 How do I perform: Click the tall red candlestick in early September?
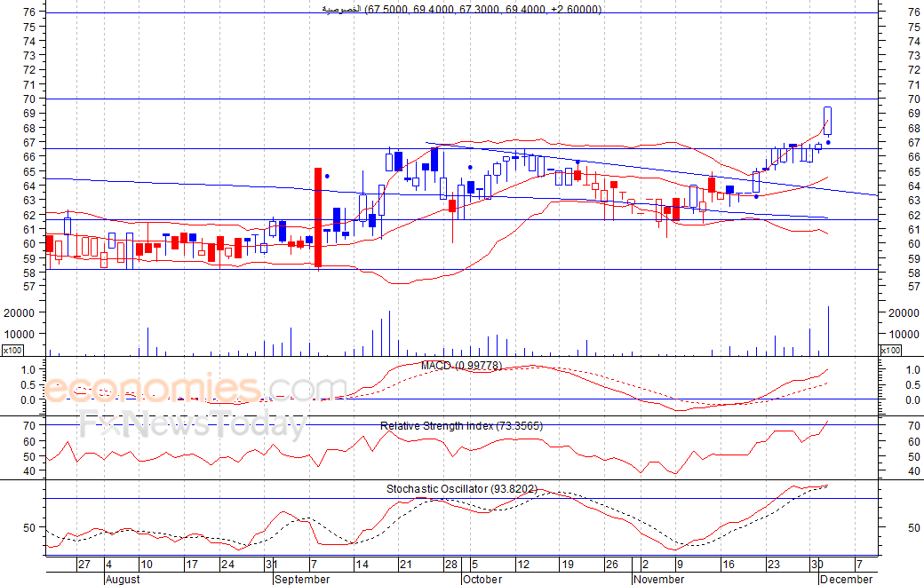point(318,217)
